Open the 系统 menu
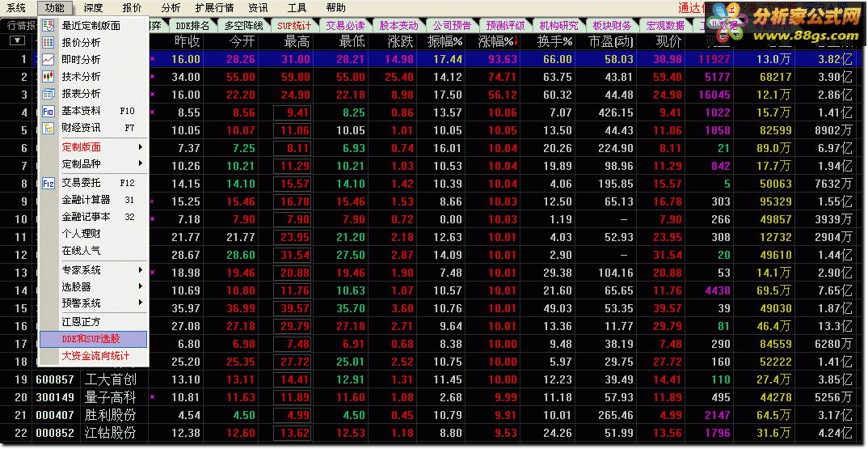Screen dimensions: 868x449 coord(17,8)
